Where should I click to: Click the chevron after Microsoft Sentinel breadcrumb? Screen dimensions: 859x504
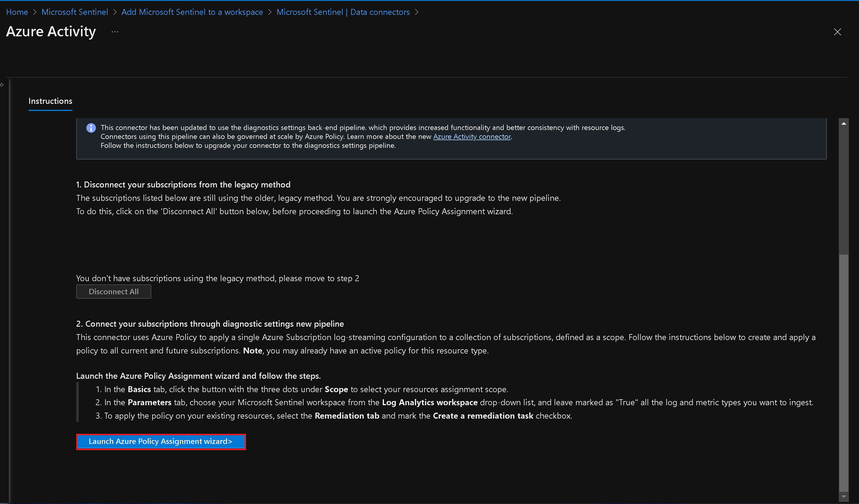(115, 12)
